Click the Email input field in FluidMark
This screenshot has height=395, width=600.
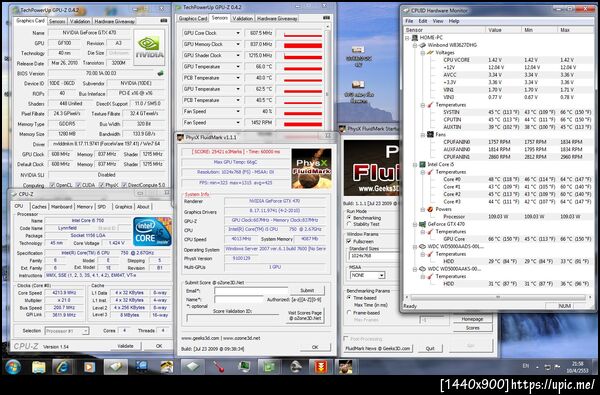251,291
